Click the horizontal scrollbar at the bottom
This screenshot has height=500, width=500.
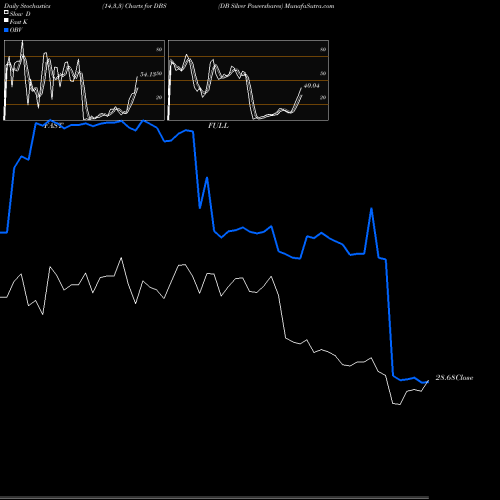pyautogui.click(x=214, y=498)
